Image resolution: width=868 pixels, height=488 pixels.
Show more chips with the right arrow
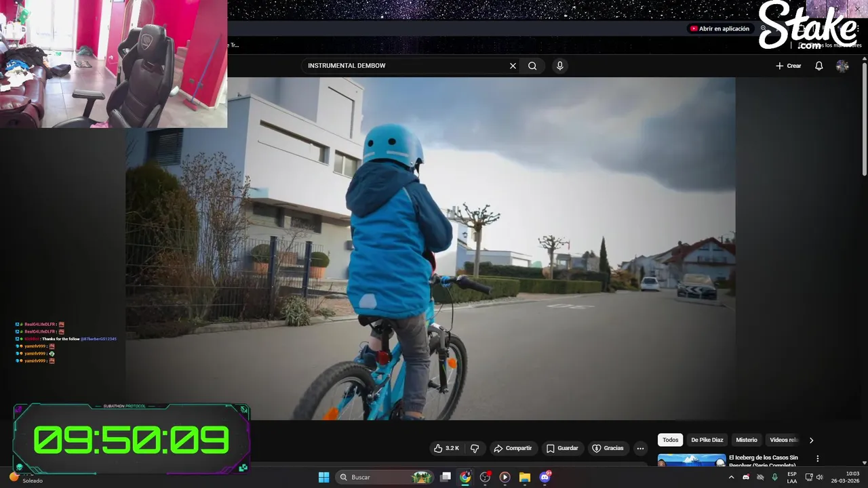(x=811, y=440)
